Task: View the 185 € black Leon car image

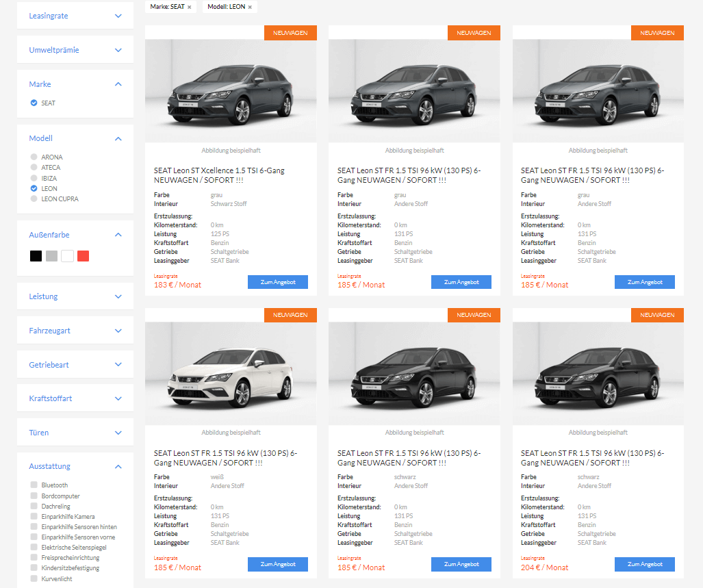Action: 414,373
